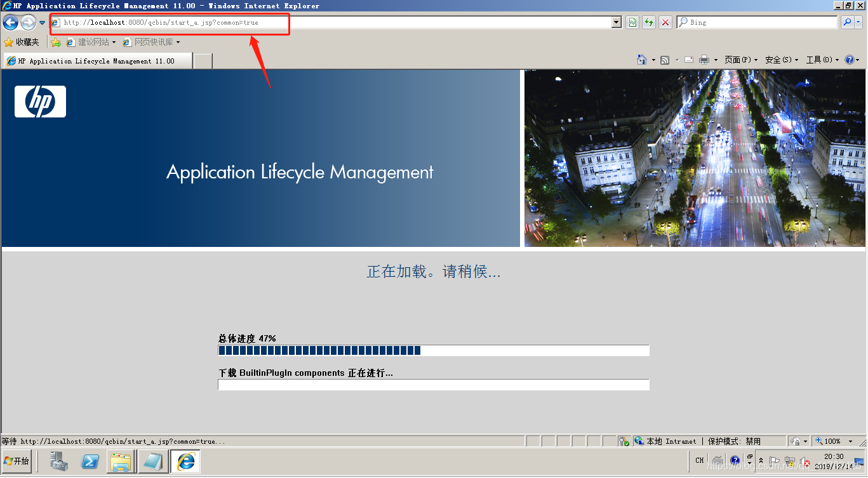868x478 pixels.
Task: Click the language bar keyboard icon
Action: click(x=718, y=460)
